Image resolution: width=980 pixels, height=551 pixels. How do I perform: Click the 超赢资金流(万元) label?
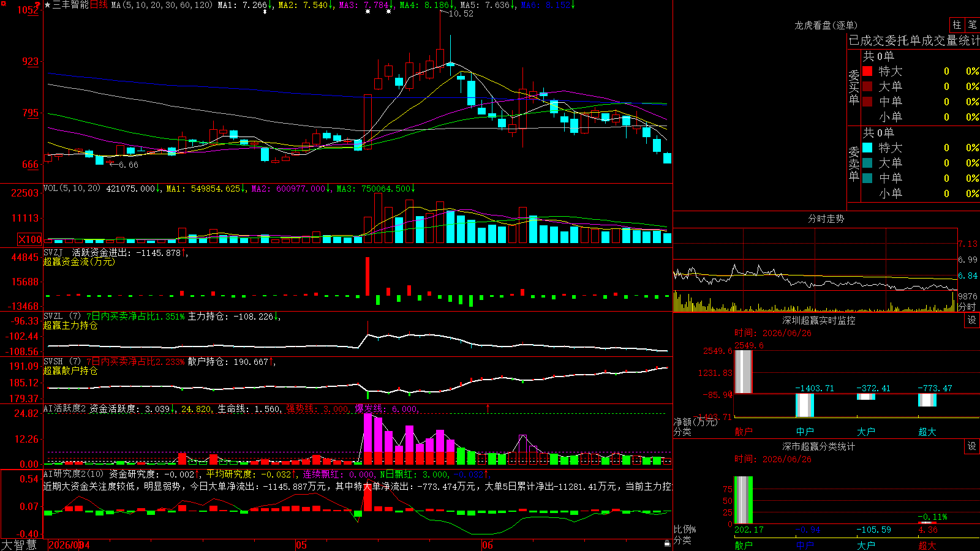pos(79,261)
